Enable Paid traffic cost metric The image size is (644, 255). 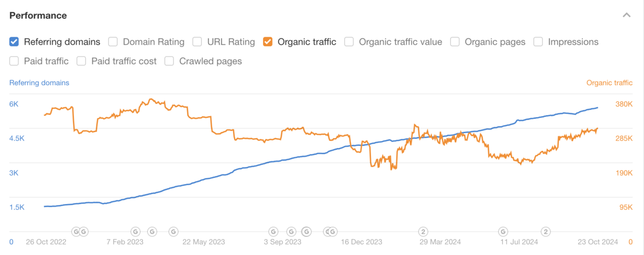[82, 61]
